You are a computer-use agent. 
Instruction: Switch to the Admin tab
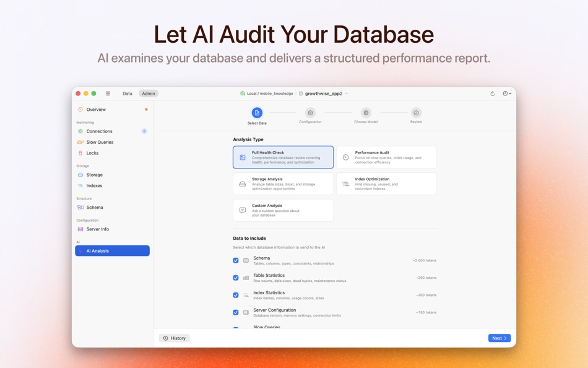coord(148,93)
